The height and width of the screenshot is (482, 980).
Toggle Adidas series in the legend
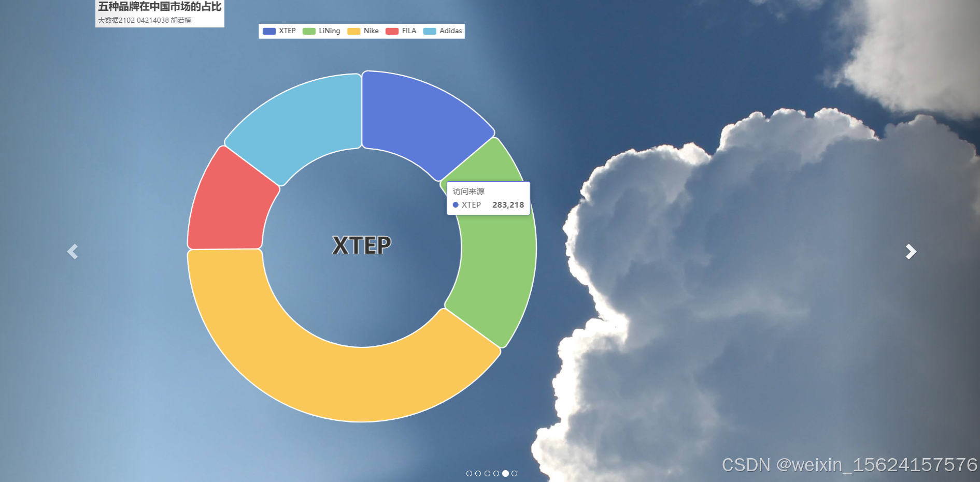(x=443, y=31)
